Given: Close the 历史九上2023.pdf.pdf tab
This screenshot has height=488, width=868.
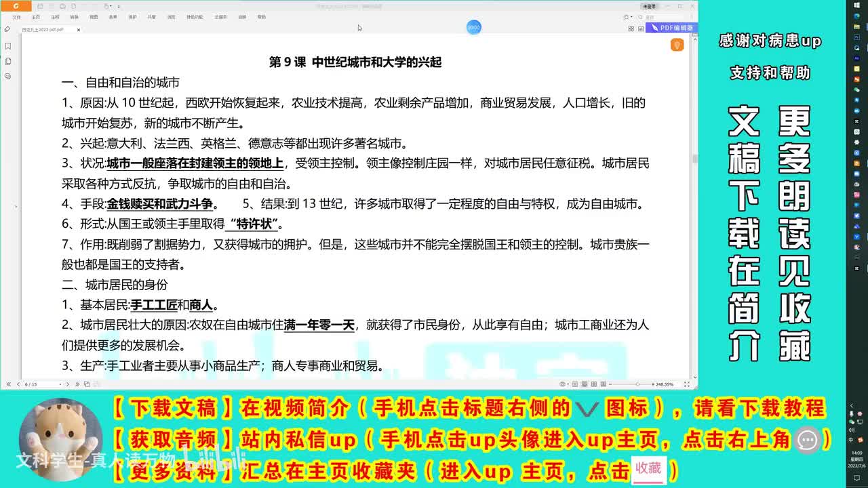Looking at the screenshot, I should (x=79, y=30).
